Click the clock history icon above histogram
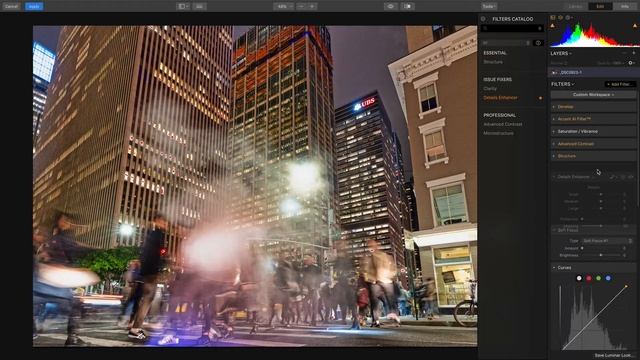 [568, 18]
